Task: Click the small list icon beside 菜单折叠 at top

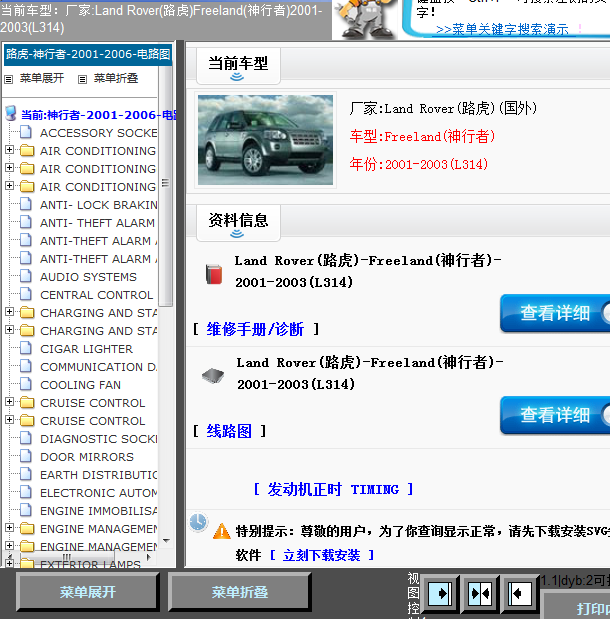Action: click(82, 79)
